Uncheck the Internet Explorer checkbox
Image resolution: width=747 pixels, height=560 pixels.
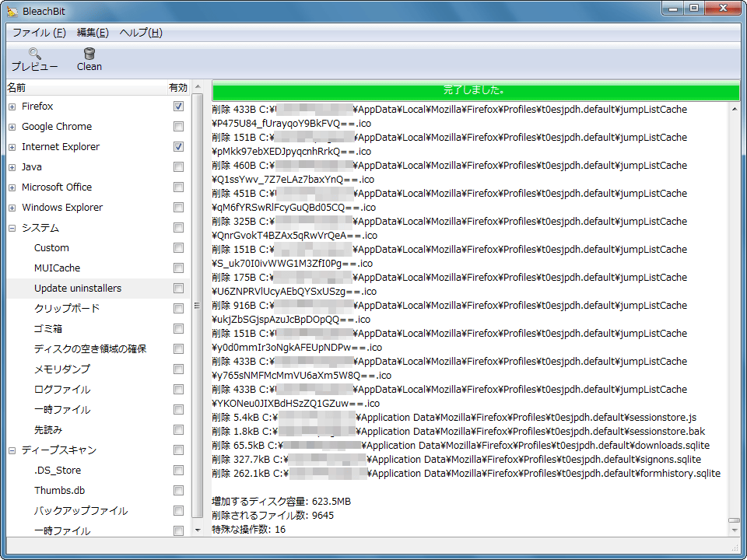pos(179,147)
